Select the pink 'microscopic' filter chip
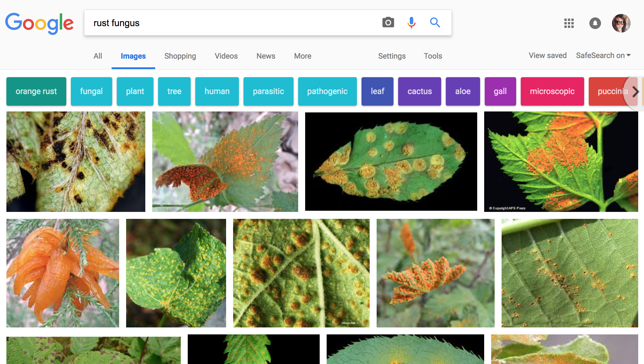This screenshot has height=364, width=644. tap(552, 91)
